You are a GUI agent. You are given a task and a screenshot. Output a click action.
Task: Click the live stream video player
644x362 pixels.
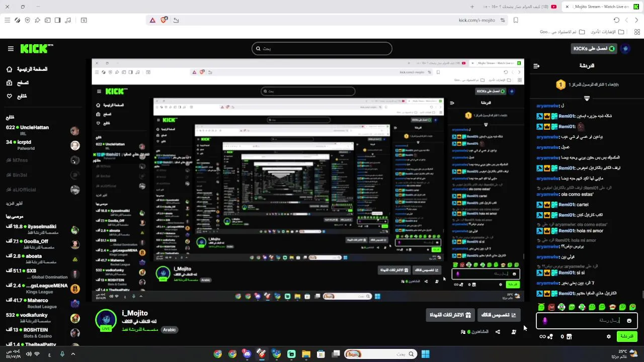click(308, 179)
